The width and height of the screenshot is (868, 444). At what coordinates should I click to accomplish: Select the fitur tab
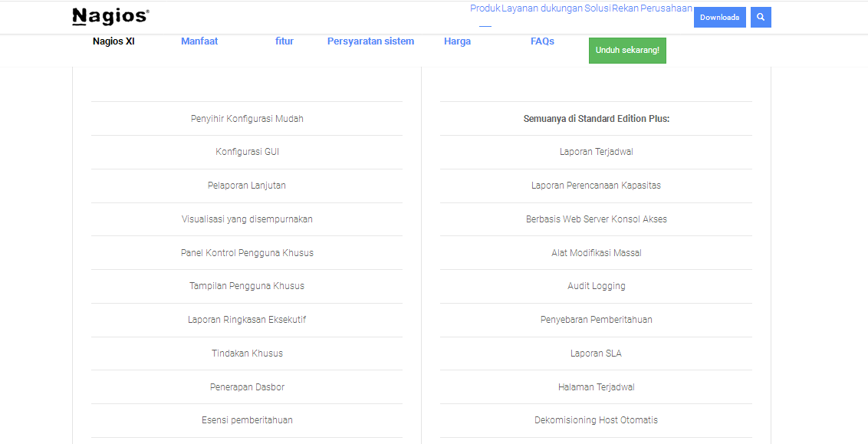[284, 41]
